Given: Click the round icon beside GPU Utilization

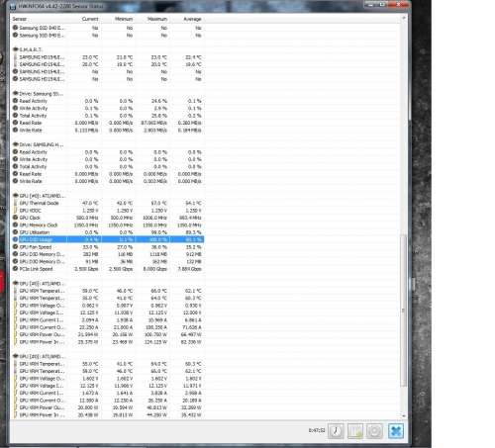Looking at the screenshot, I should point(15,232).
